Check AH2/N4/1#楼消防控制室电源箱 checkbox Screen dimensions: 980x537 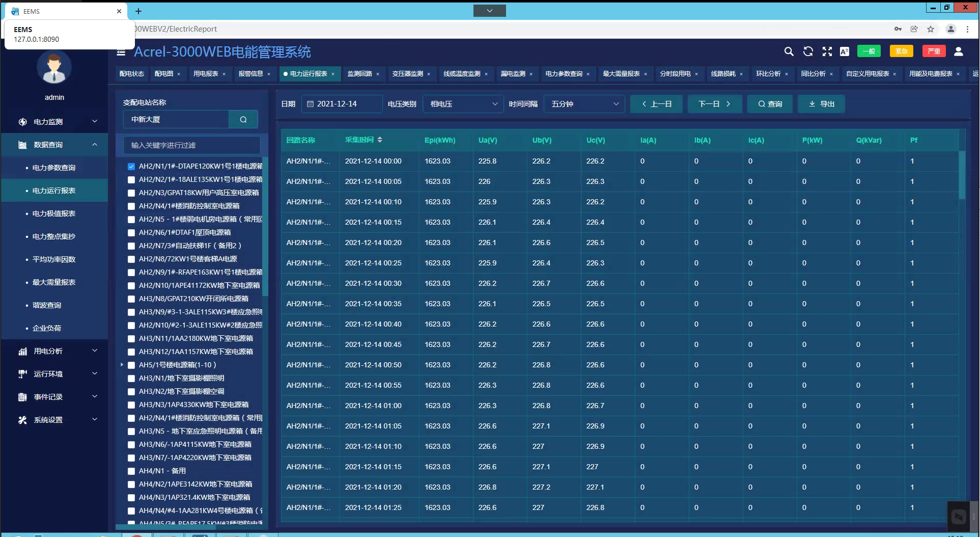(x=131, y=206)
